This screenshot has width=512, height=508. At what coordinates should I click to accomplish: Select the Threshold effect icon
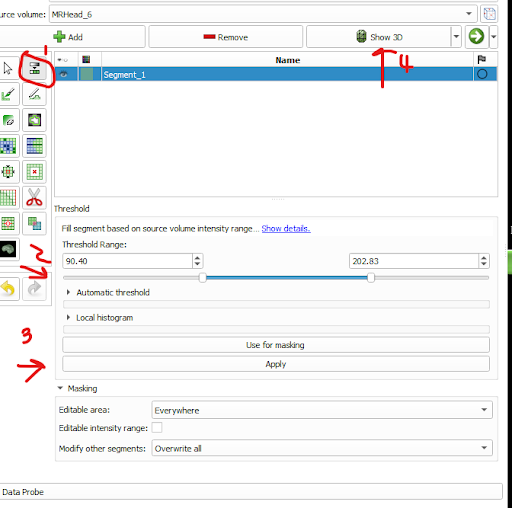click(34, 68)
